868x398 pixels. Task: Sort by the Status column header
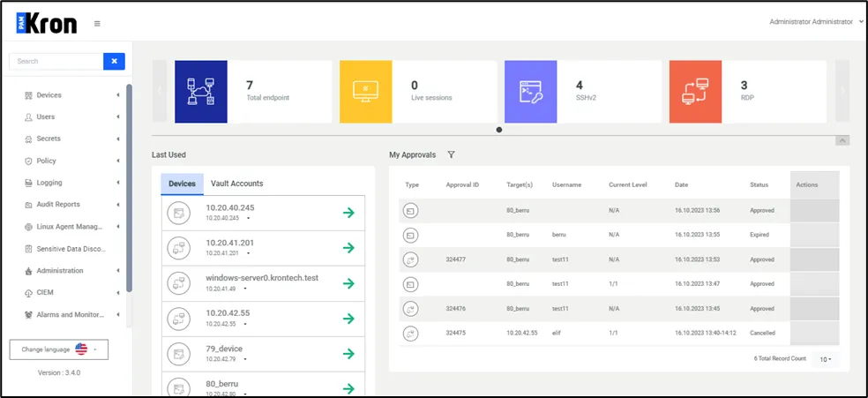click(x=759, y=185)
